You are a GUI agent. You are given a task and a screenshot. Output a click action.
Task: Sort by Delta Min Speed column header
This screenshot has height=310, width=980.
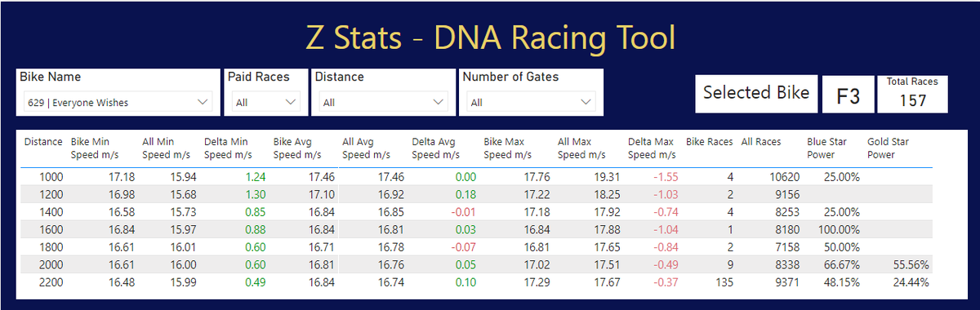(228, 148)
